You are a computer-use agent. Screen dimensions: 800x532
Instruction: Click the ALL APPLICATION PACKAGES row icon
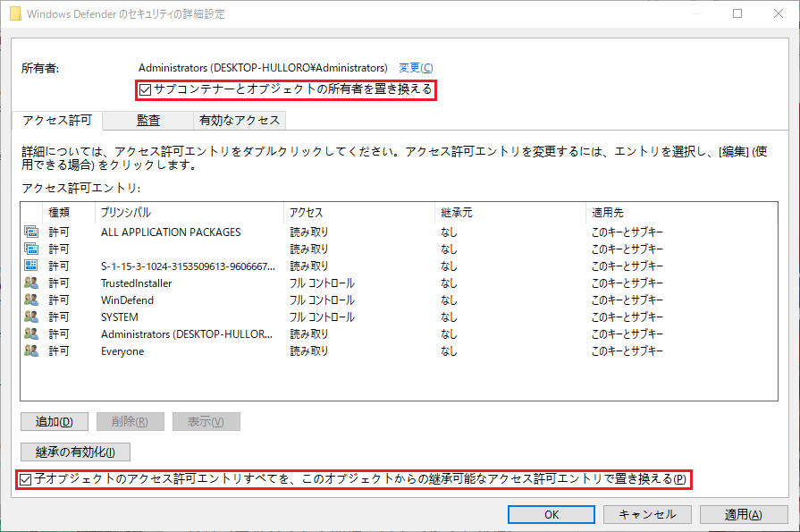pos(31,232)
